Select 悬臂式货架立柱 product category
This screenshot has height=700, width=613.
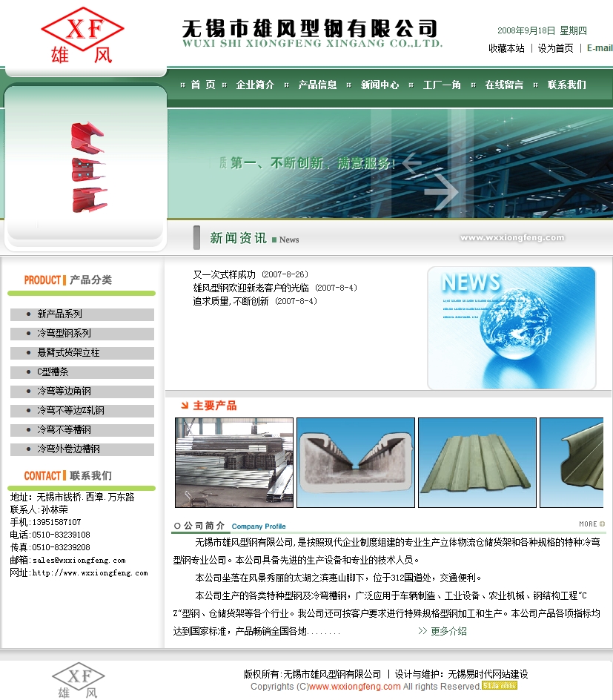69,353
